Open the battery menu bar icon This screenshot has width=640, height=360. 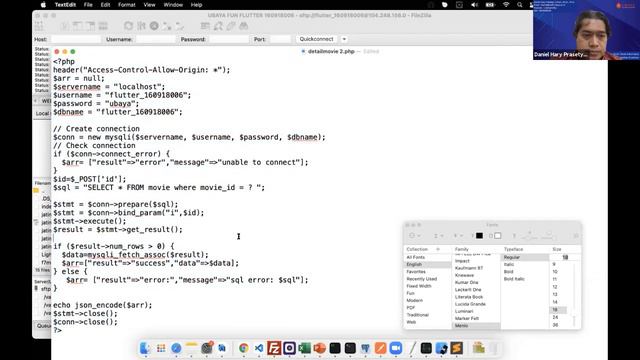[490, 5]
